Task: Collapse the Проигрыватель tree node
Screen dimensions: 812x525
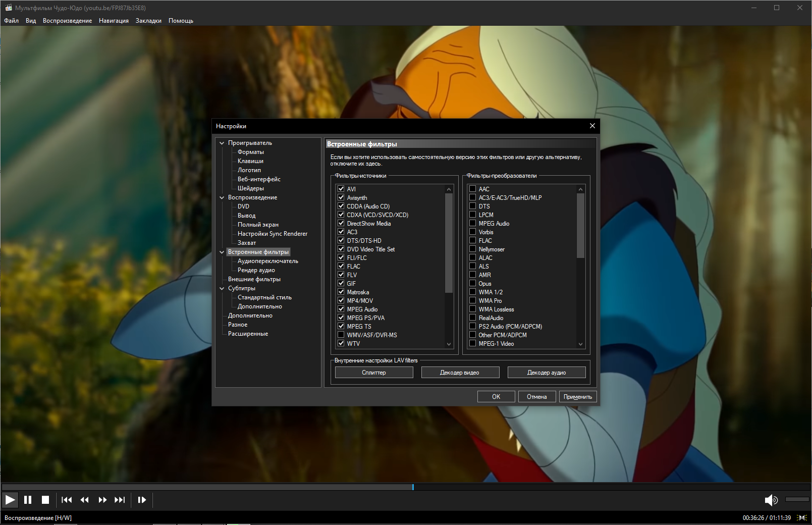Action: click(x=222, y=143)
